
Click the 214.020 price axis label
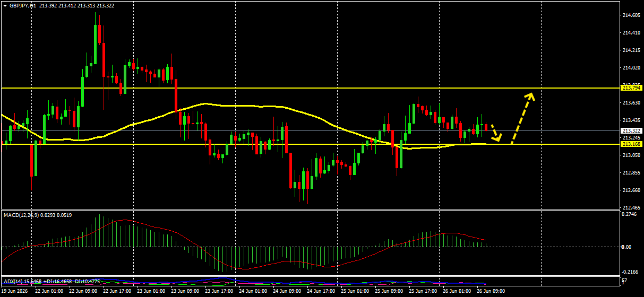click(x=631, y=68)
